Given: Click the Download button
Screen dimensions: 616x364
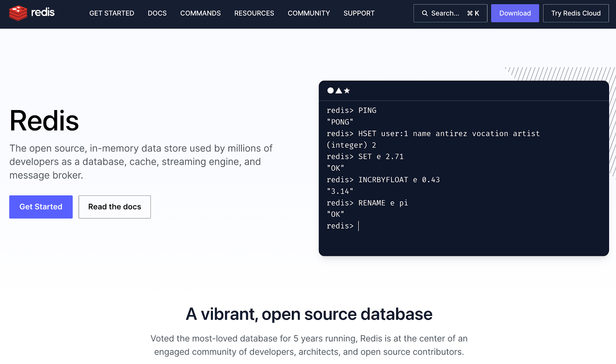Looking at the screenshot, I should (x=515, y=13).
